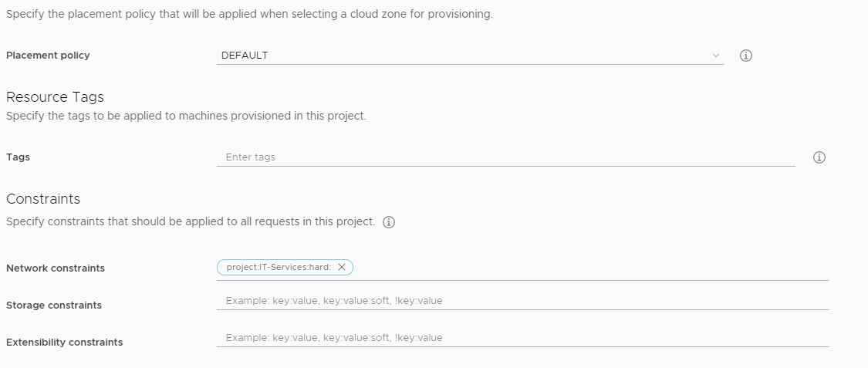868x368 pixels.
Task: Click the placement policy description sentence
Action: coord(249,15)
